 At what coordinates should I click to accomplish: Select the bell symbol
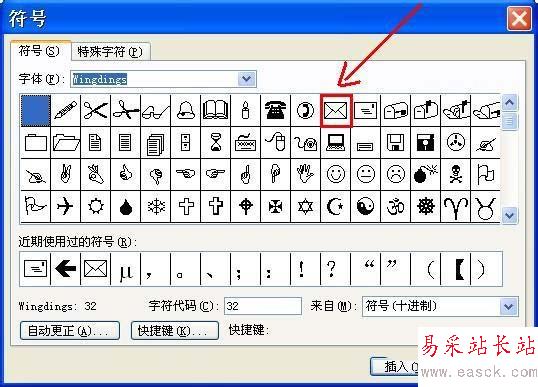[186, 110]
